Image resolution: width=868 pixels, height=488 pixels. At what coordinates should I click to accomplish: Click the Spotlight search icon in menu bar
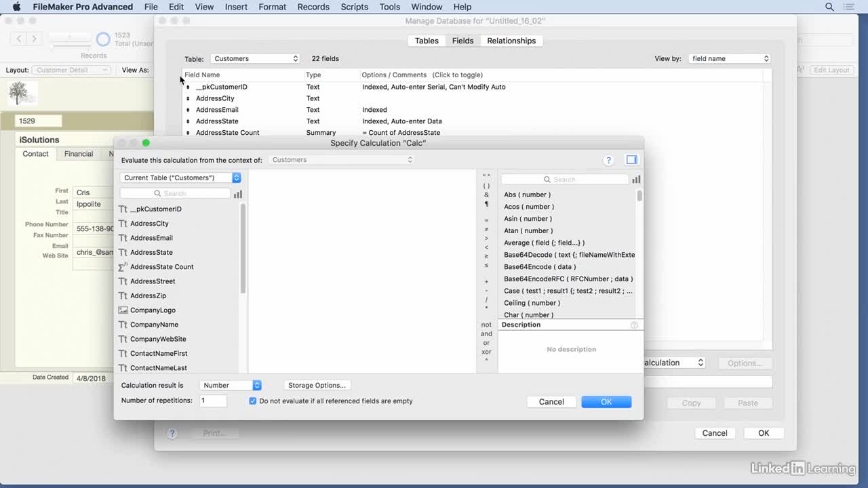829,7
